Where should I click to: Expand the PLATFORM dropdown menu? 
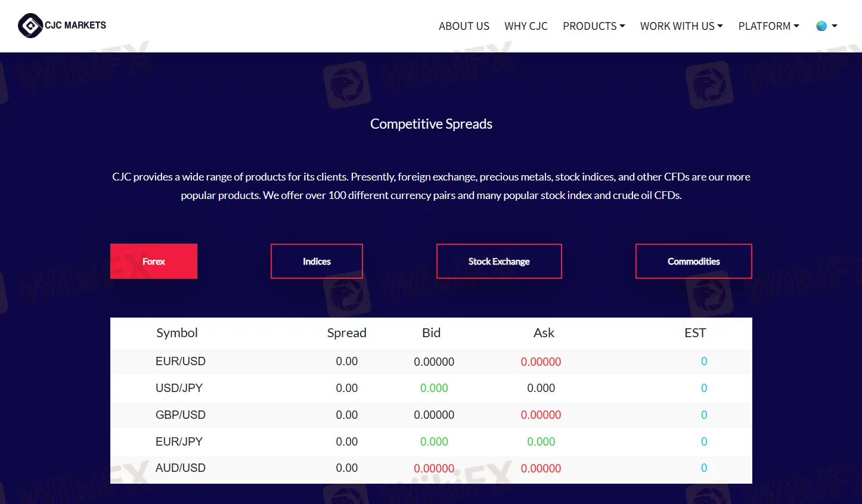pyautogui.click(x=768, y=26)
